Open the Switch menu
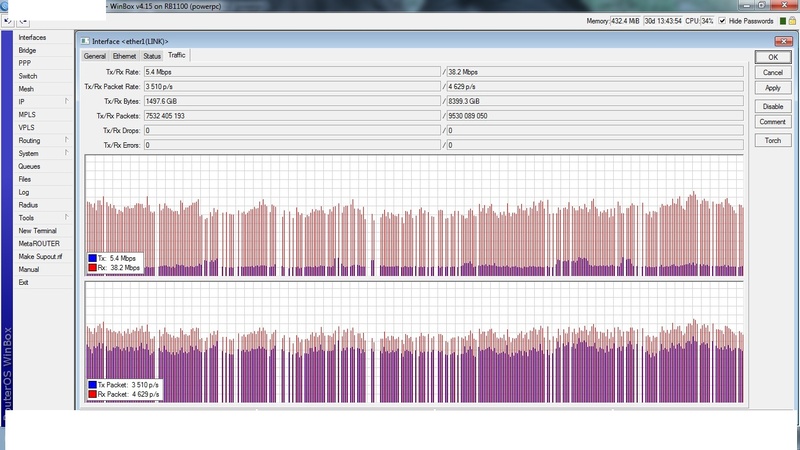Screen dimensions: 800x450 click(28, 76)
